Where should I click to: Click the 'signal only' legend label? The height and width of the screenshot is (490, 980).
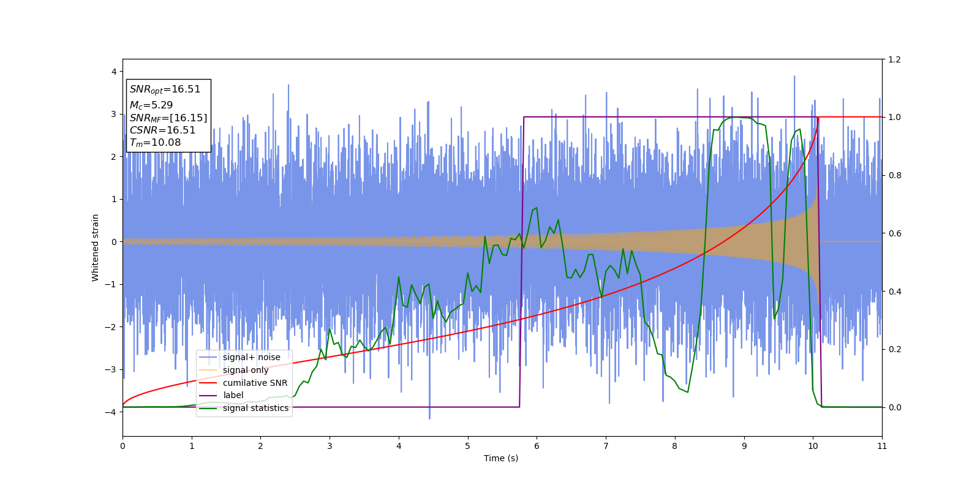coord(246,370)
